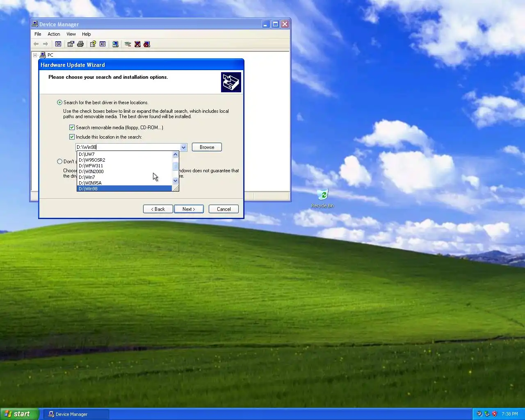Click the Help question-mark toolbar icon
This screenshot has width=525, height=420.
point(93,44)
